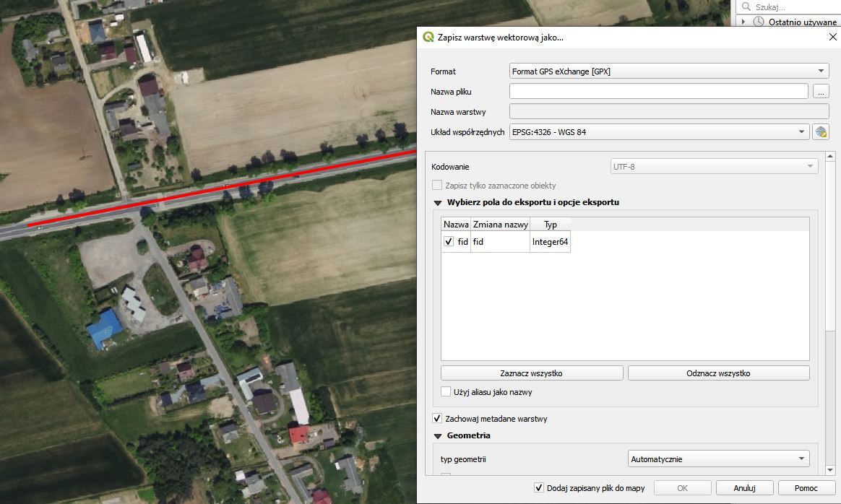Viewport: 841px width, 504px height.
Task: Open the typ geometrii dropdown
Action: click(718, 459)
